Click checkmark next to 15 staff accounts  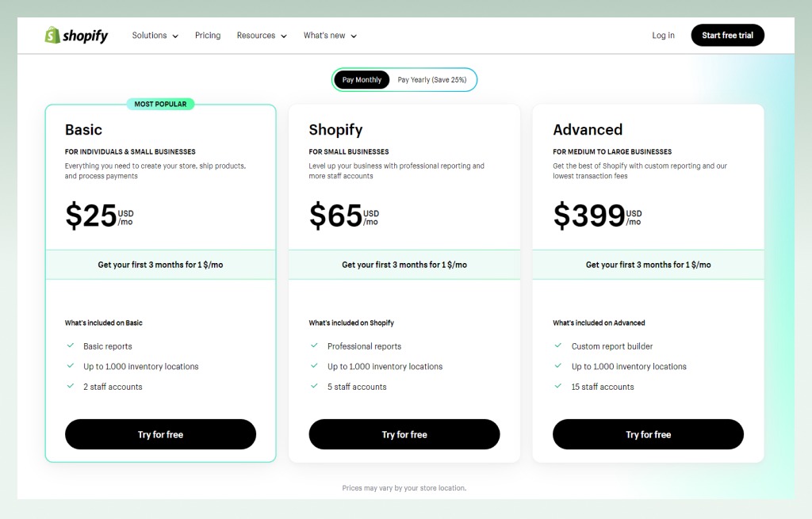click(558, 386)
